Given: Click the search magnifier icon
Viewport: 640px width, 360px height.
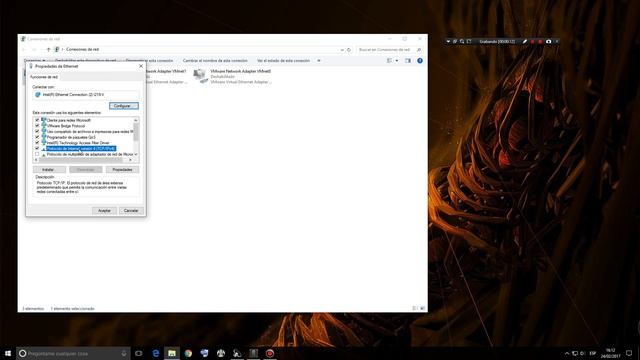Looking at the screenshot, I should coord(419,50).
